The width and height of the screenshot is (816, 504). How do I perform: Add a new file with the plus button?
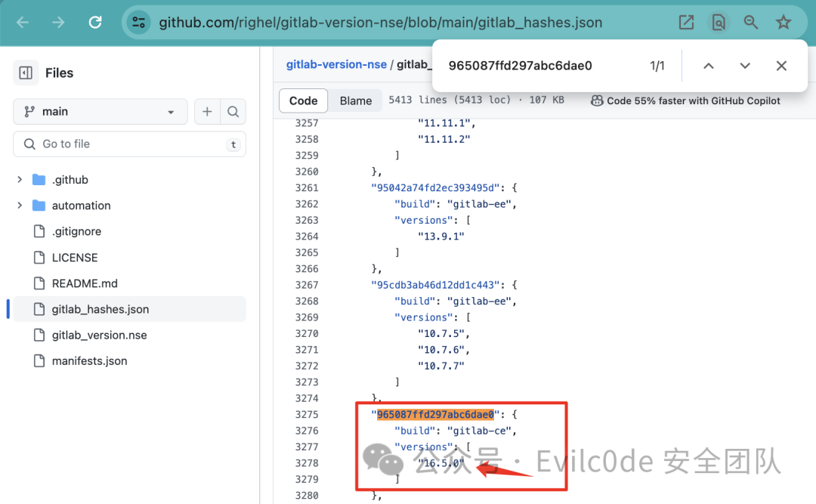(207, 111)
